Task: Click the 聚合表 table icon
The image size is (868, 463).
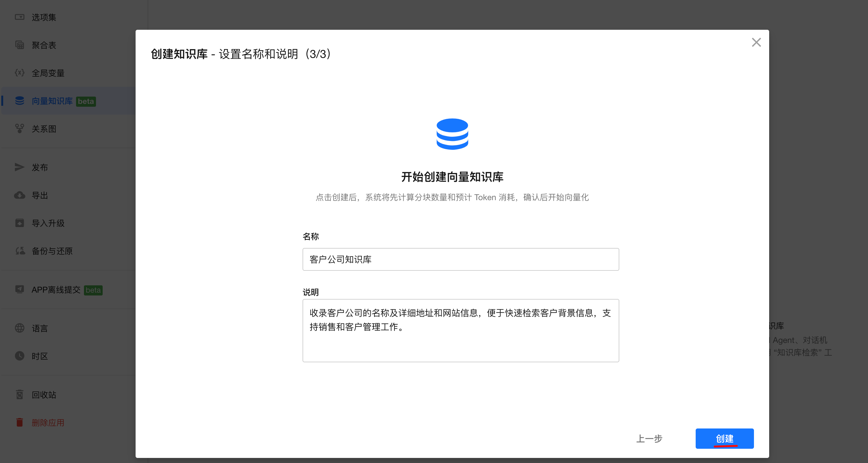Action: tap(20, 45)
